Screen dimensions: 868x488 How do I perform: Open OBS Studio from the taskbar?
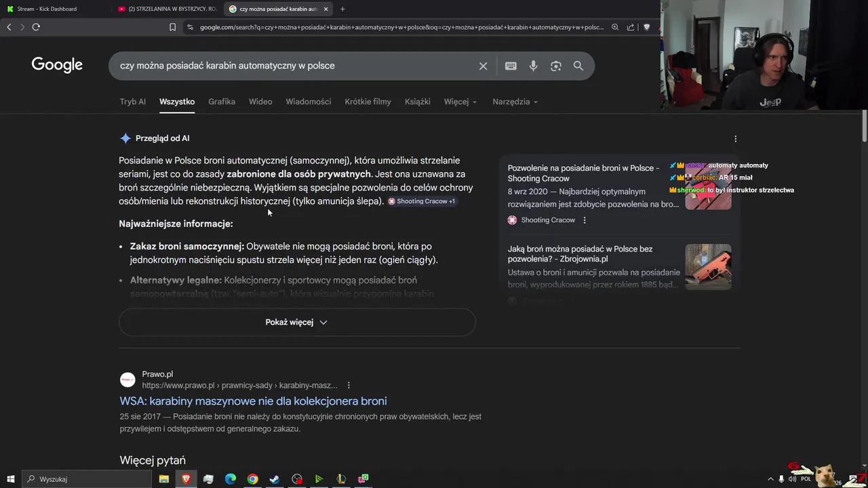coord(297,479)
